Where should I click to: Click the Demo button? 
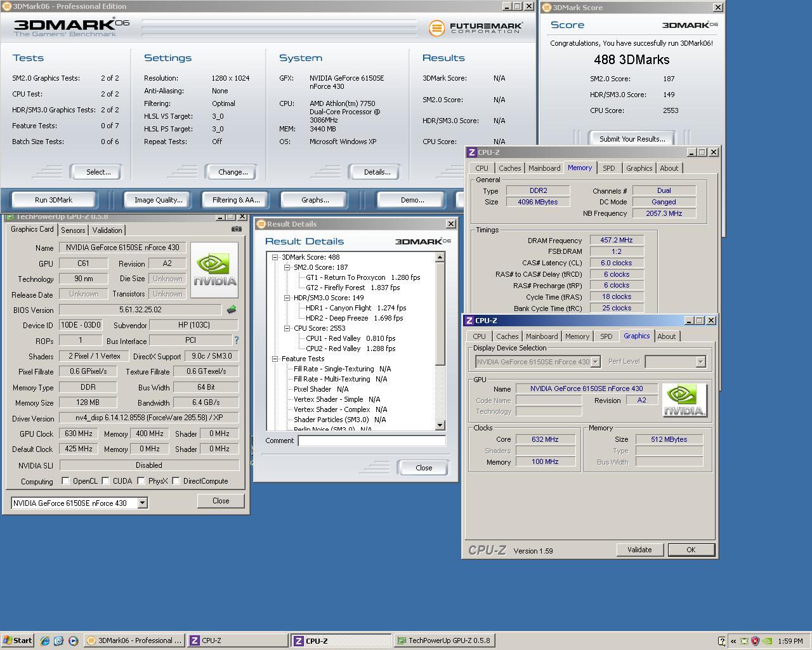(x=412, y=200)
